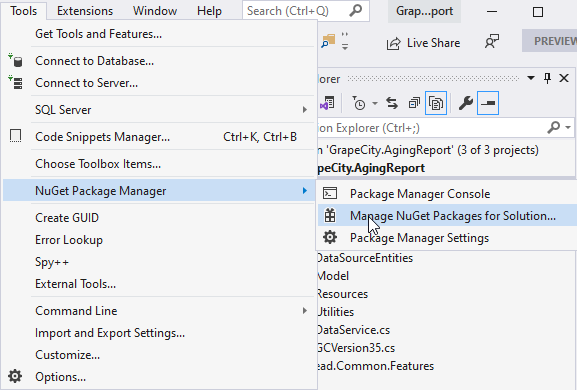Click the Package Manager Settings gear icon

330,237
